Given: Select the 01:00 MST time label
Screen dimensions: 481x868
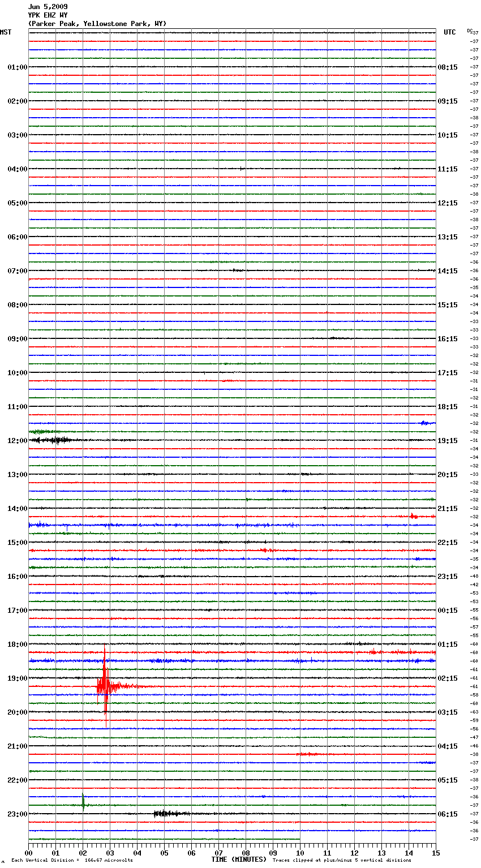Looking at the screenshot, I should click(18, 67).
